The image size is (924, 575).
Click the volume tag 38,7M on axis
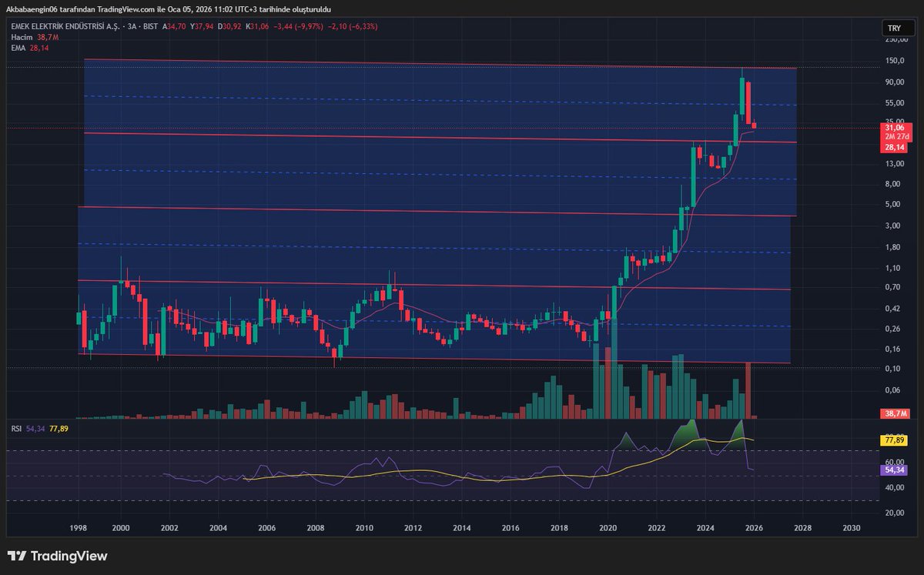tap(896, 413)
